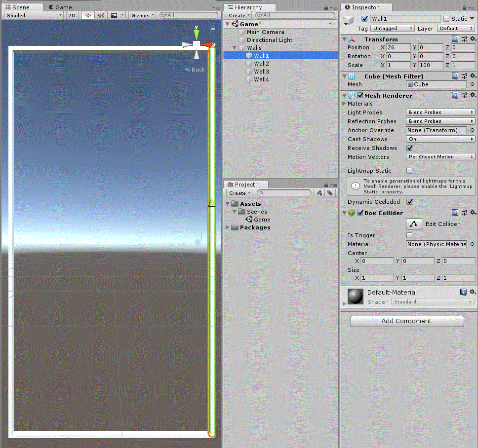Viewport: 478px width, 448px height.
Task: Open Box Collider settings gear
Action: (473, 213)
